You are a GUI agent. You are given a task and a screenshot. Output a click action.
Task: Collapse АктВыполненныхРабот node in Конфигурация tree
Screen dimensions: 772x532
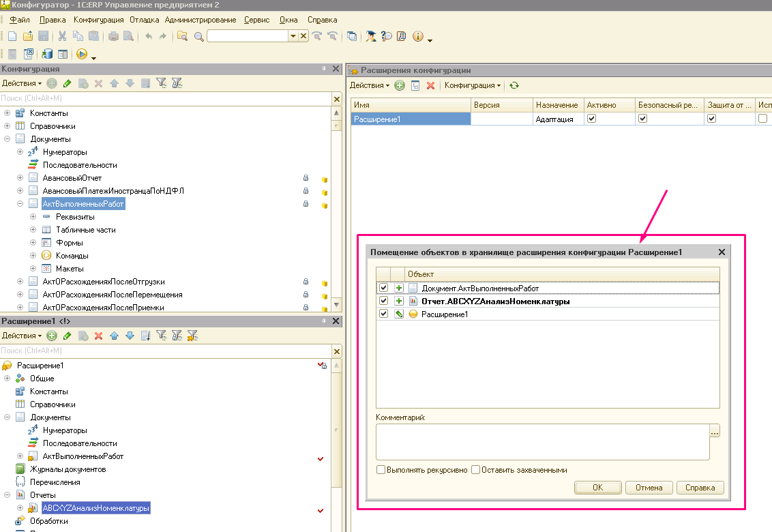[x=20, y=203]
